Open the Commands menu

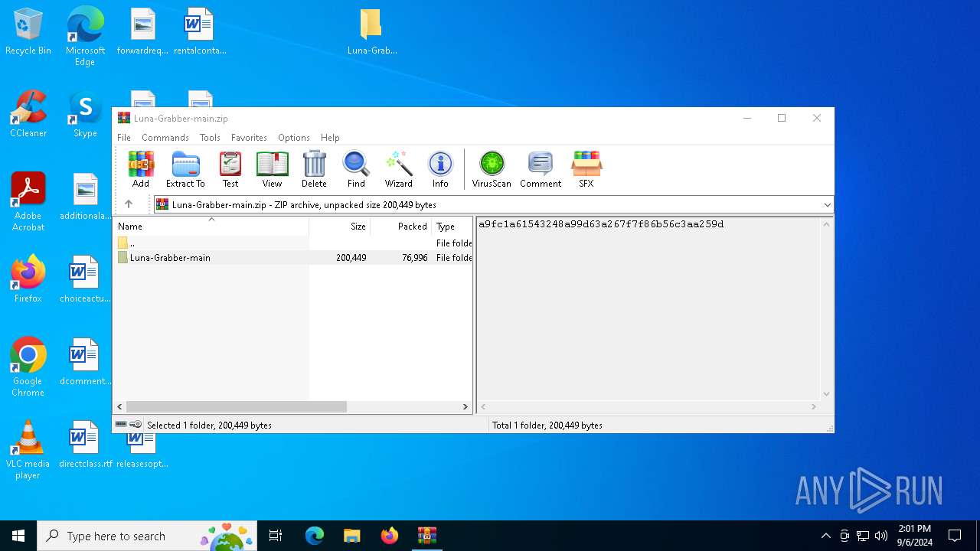(165, 138)
